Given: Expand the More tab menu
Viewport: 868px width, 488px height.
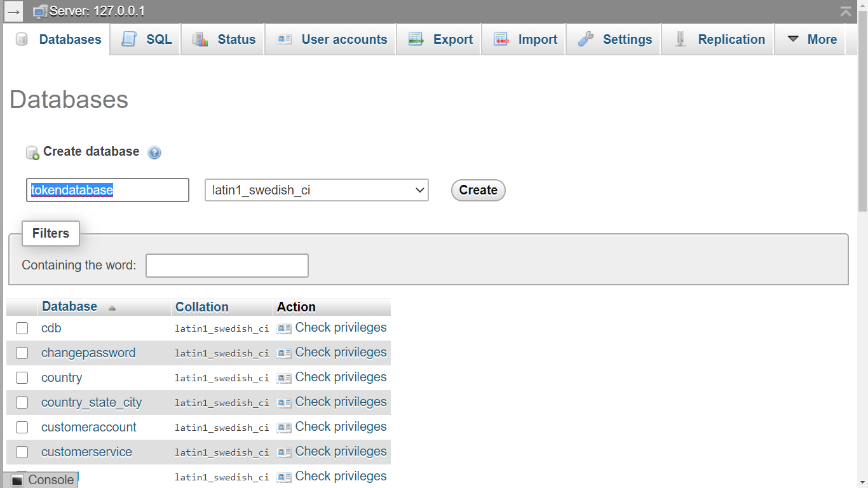Looking at the screenshot, I should click(812, 39).
